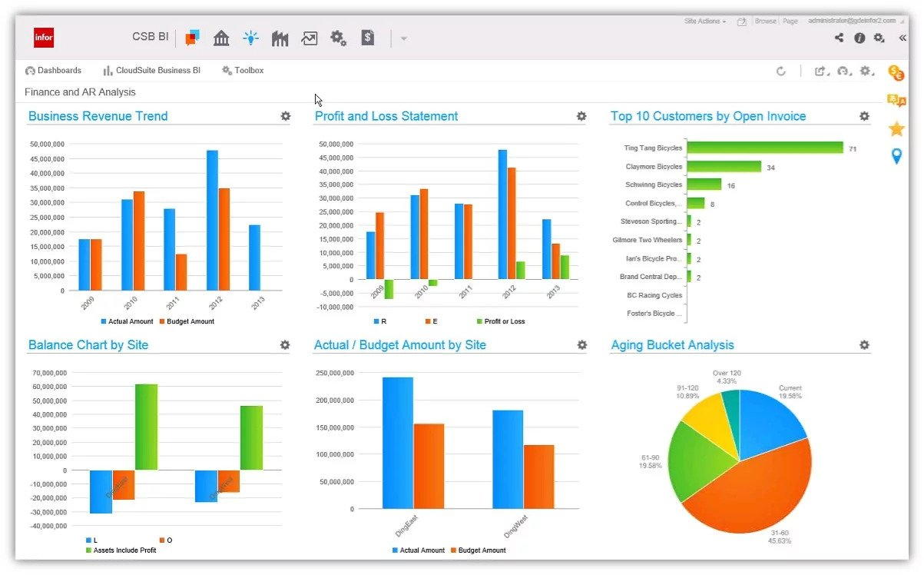This screenshot has height=575, width=924.
Task: Click the insights lightbulb icon
Action: coord(250,37)
